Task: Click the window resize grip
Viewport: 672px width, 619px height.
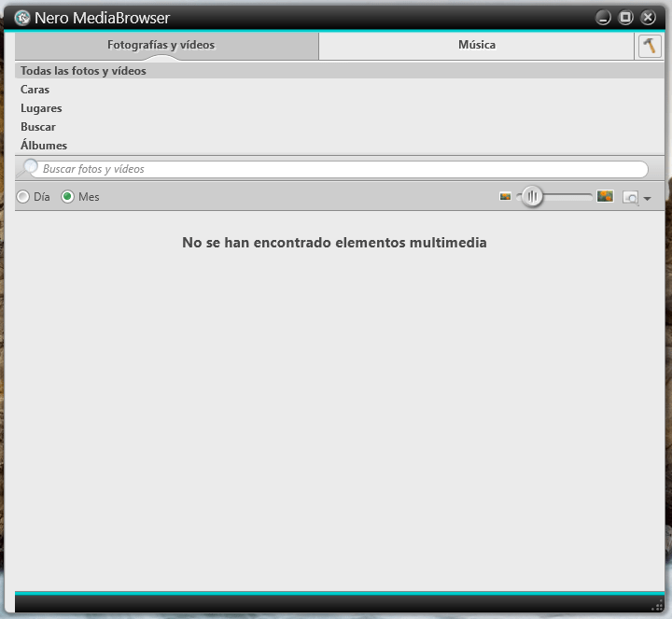Action: [x=657, y=605]
